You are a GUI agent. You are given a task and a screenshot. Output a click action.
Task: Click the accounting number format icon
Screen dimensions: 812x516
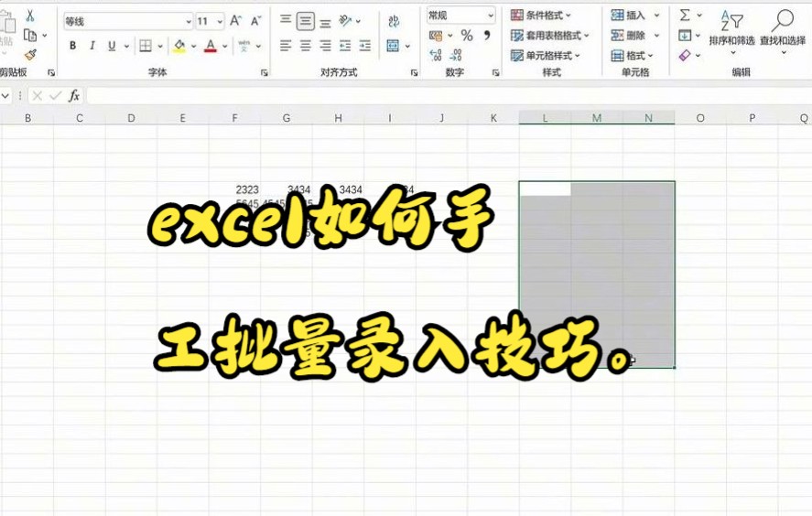click(436, 36)
